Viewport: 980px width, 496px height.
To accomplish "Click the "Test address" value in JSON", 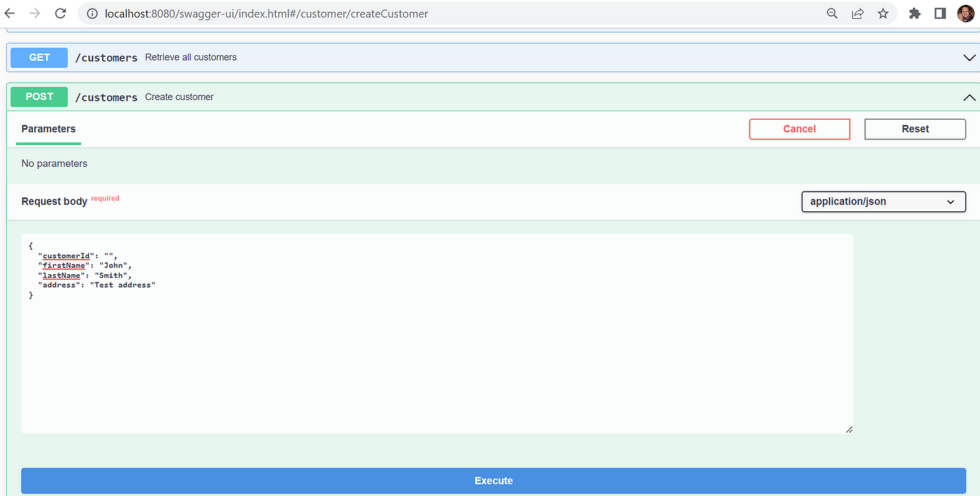I will click(x=122, y=285).
